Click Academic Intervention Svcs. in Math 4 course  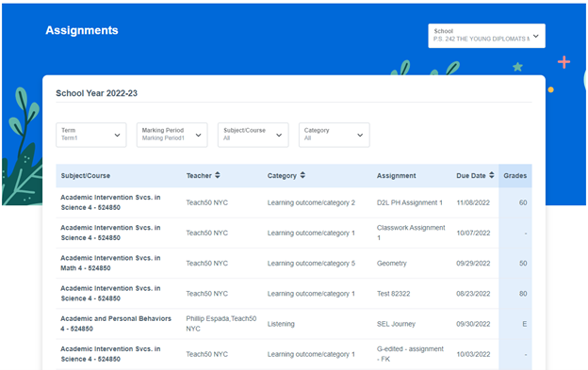110,263
